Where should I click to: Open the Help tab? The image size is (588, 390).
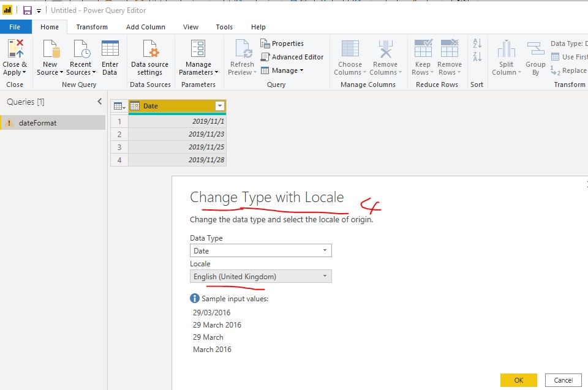pos(258,27)
